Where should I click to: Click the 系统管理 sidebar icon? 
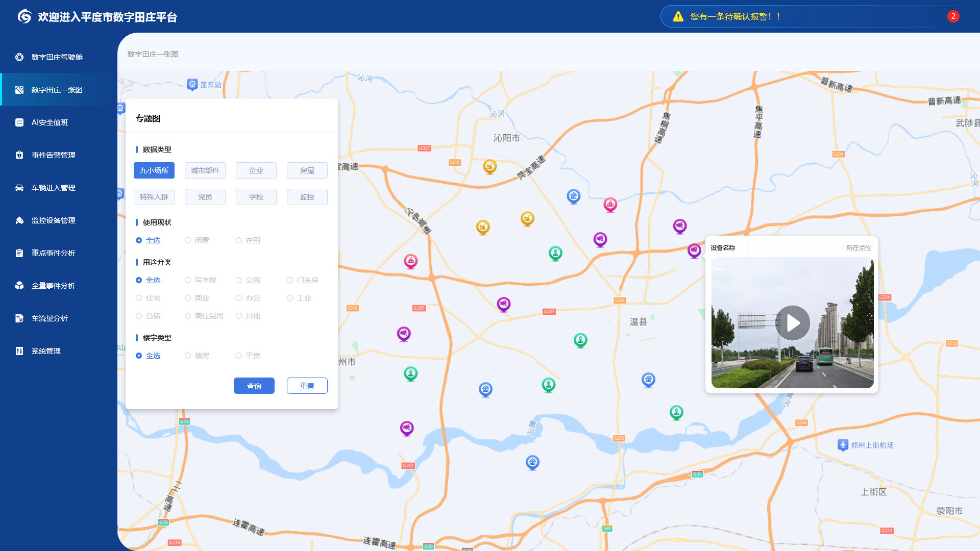19,351
